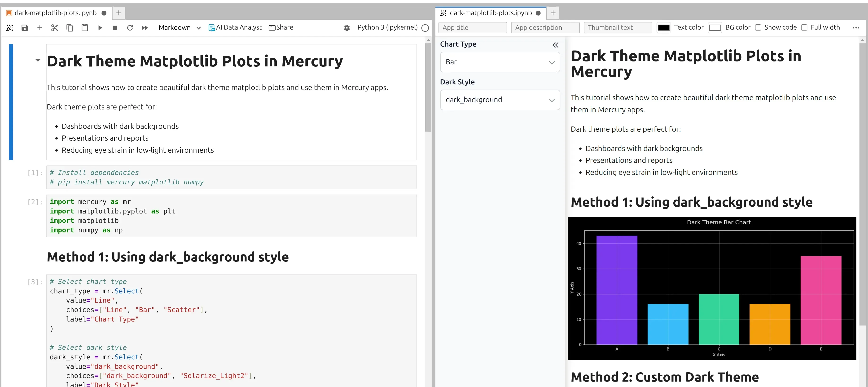Screen dimensions: 868x387
Task: Click the 'Chart Type' sidebar label
Action: (458, 44)
